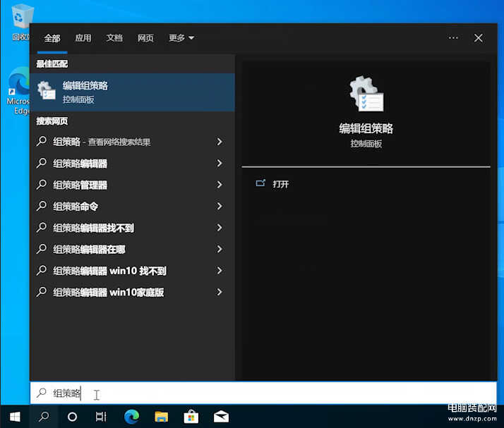Expand chevron next to 组策略编辑器找不到
The height and width of the screenshot is (428, 504).
click(220, 228)
